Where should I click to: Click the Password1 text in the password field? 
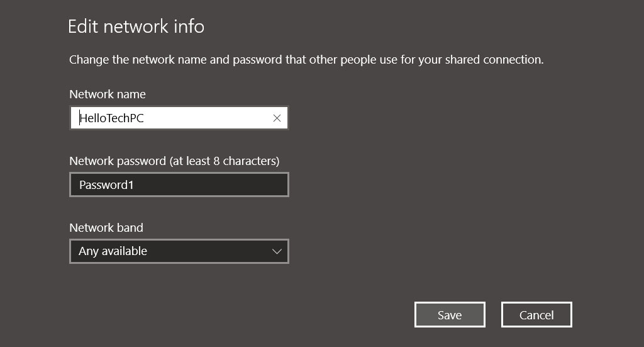click(x=106, y=185)
